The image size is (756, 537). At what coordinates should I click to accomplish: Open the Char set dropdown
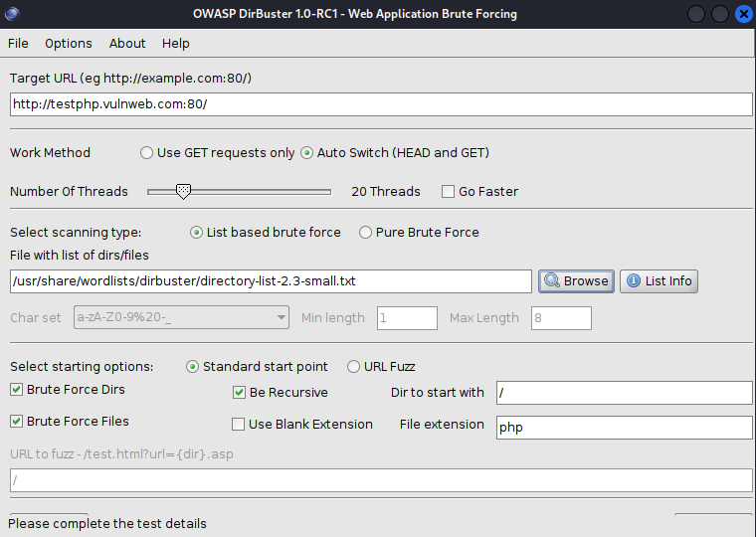[x=181, y=317]
